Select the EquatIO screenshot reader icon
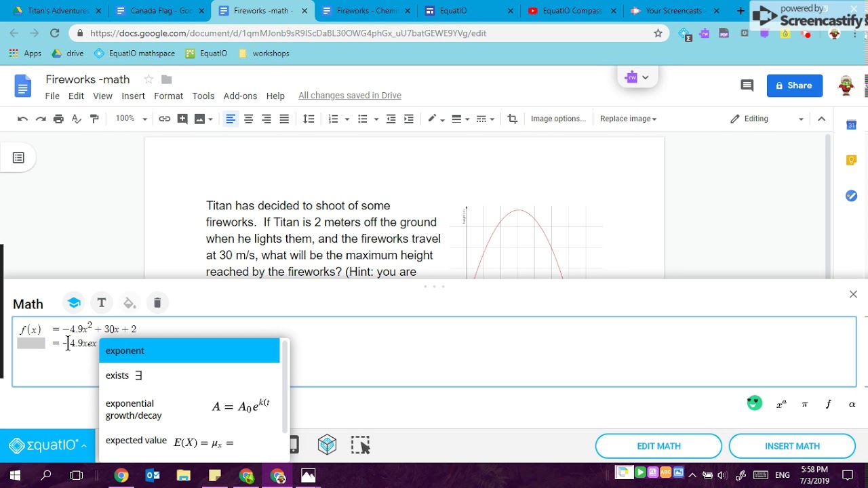The height and width of the screenshot is (488, 868). 361,445
